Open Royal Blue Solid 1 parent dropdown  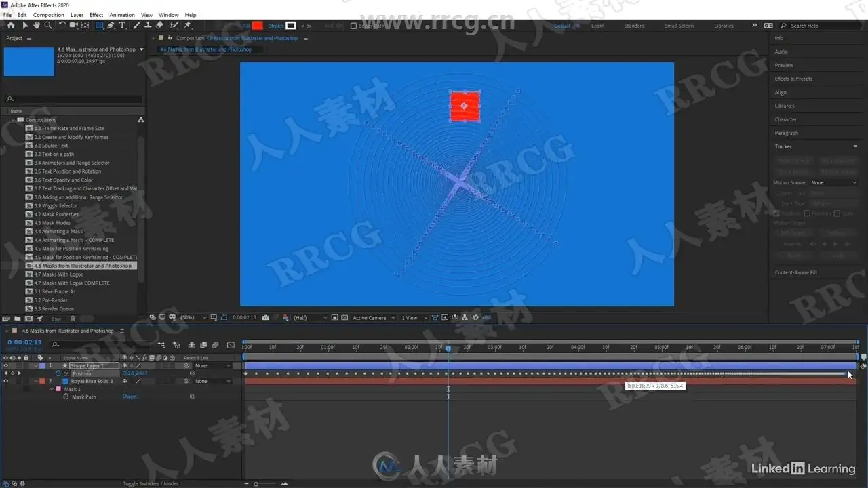coord(212,381)
